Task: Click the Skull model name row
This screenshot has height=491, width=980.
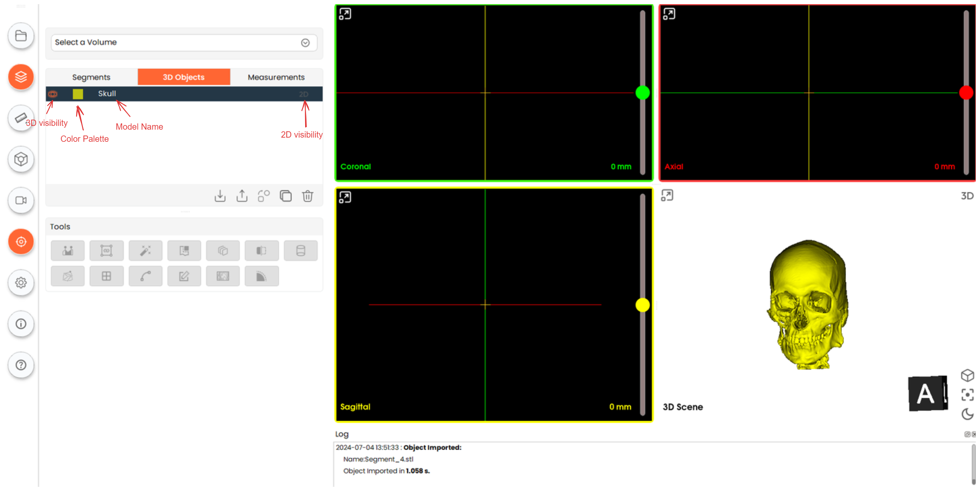Action: pyautogui.click(x=107, y=94)
